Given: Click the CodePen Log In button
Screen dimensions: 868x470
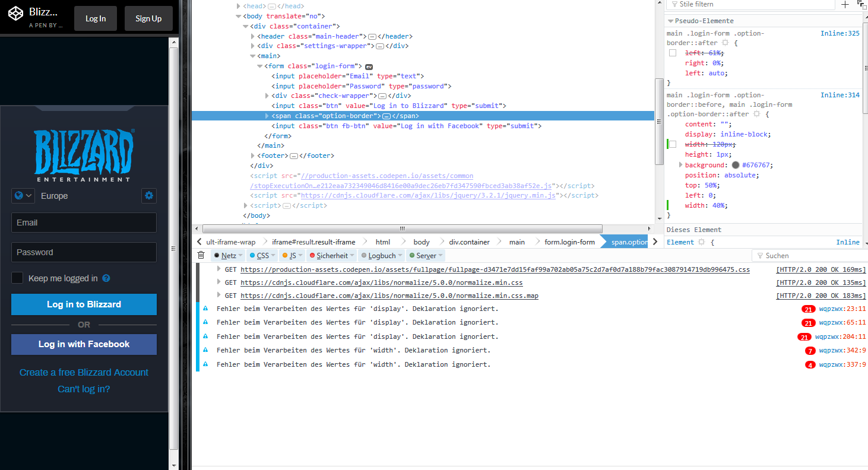Looking at the screenshot, I should click(96, 18).
